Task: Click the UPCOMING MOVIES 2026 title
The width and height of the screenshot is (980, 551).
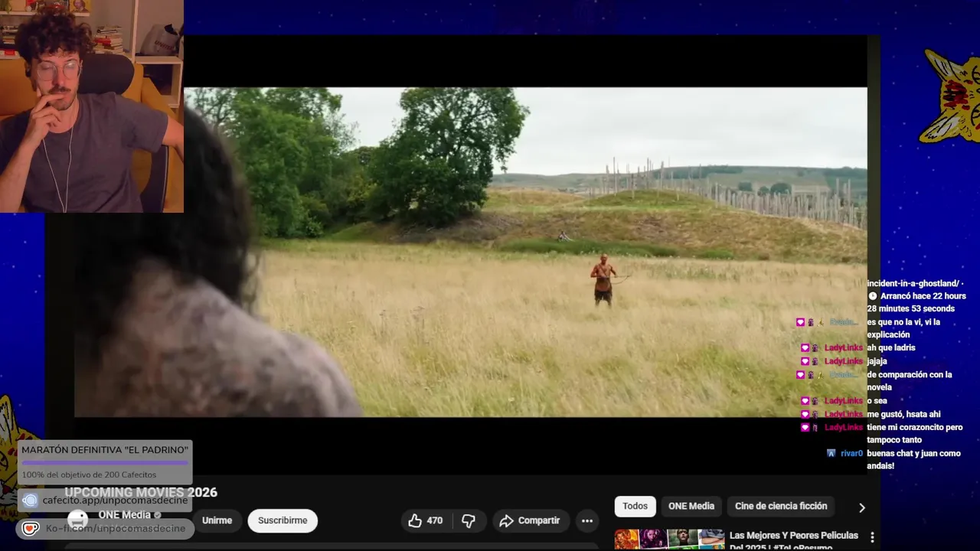Action: pos(141,492)
